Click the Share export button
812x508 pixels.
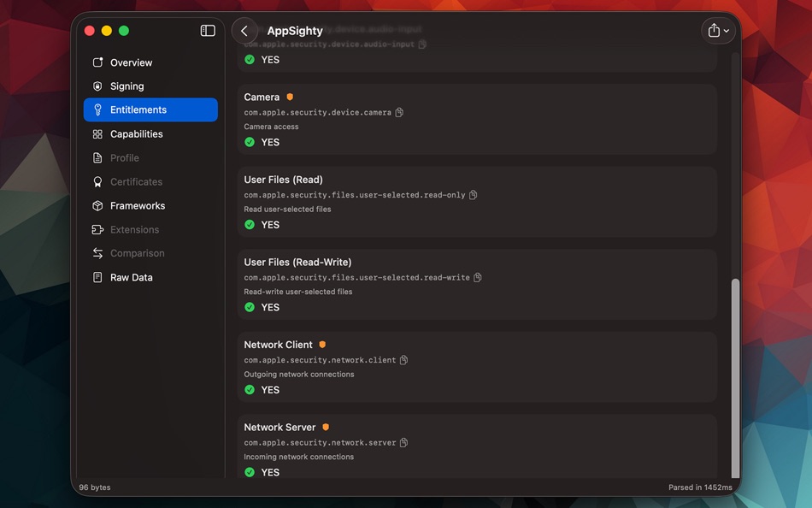pyautogui.click(x=713, y=30)
